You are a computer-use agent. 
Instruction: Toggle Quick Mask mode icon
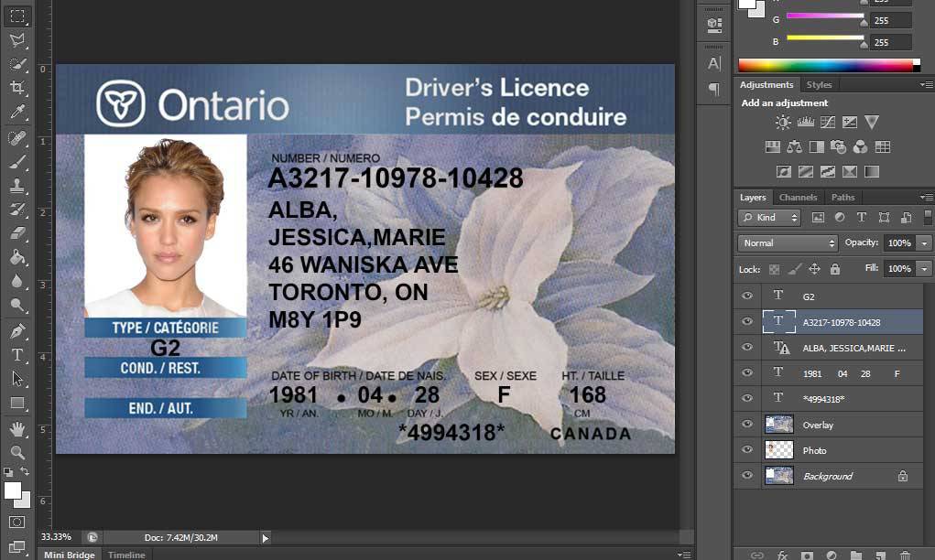[17, 522]
